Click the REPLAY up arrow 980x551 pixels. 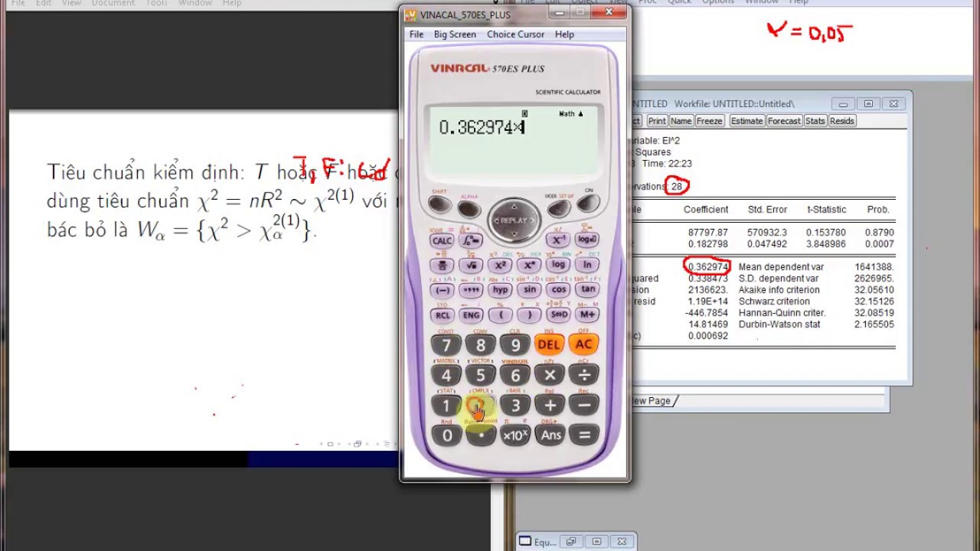tap(514, 207)
